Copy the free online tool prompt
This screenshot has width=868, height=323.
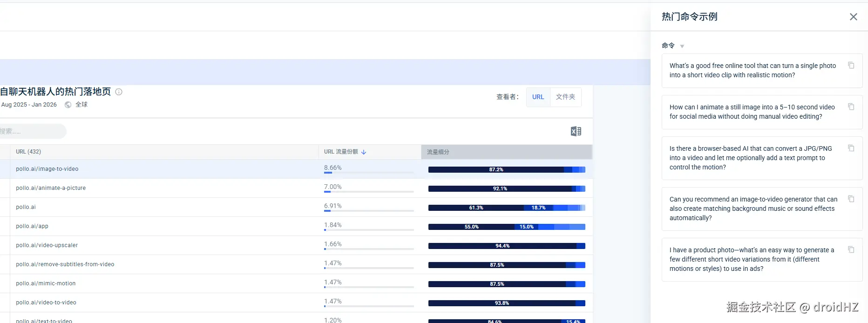coord(851,66)
